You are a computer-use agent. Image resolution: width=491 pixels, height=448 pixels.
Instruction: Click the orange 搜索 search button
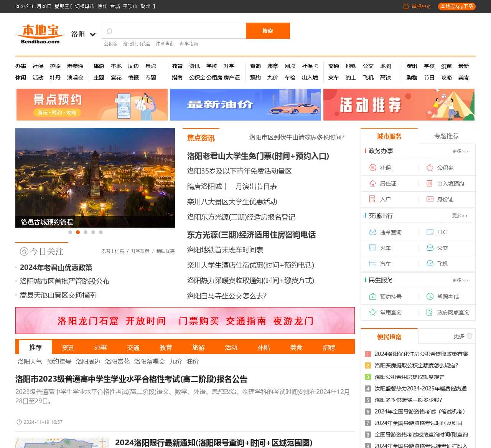point(268,31)
